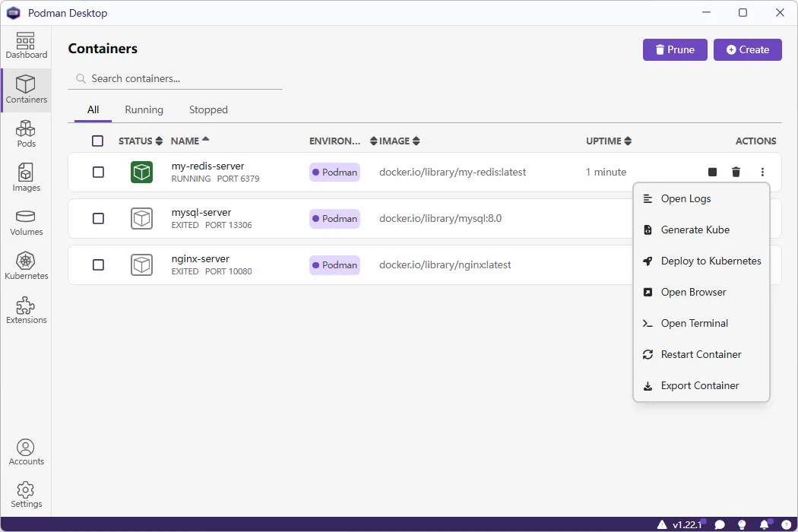Click the Prune button
This screenshot has height=532, width=798.
pos(675,49)
